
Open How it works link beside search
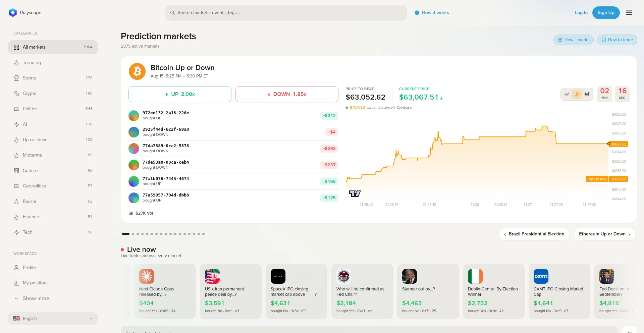(432, 13)
